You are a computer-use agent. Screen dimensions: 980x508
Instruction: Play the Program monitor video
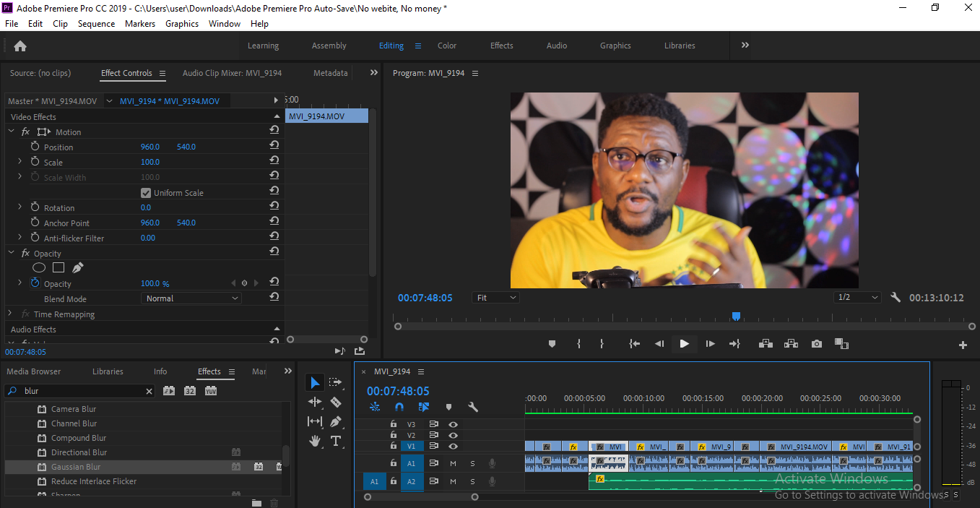pos(684,344)
